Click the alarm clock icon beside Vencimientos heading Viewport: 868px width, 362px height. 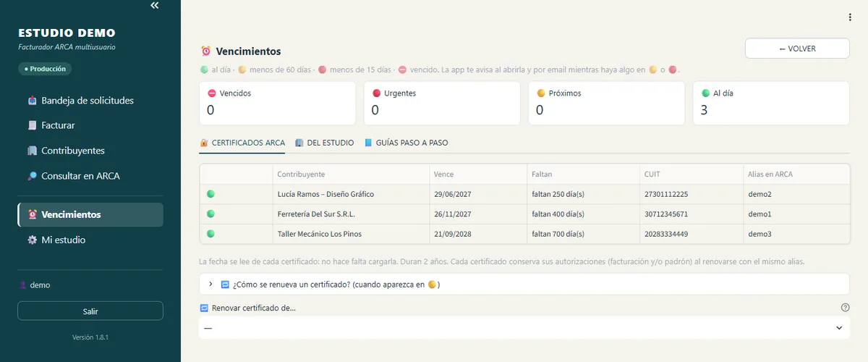(x=205, y=51)
